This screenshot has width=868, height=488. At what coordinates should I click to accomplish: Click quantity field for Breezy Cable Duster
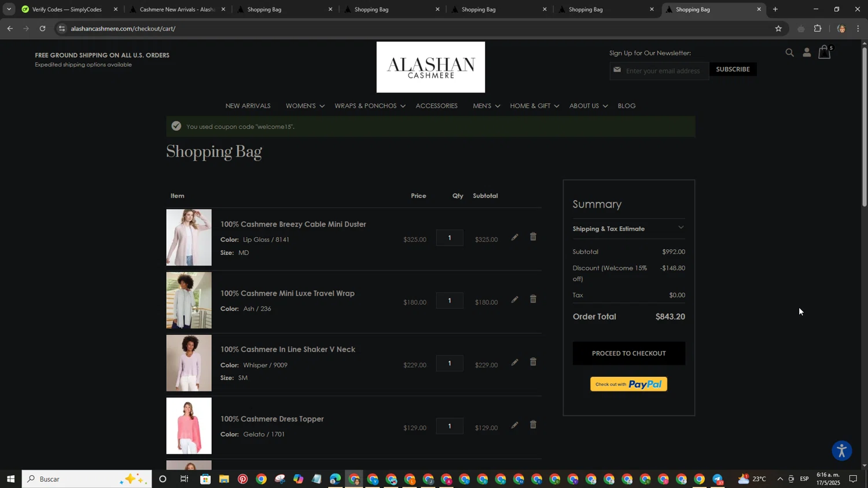(x=450, y=238)
